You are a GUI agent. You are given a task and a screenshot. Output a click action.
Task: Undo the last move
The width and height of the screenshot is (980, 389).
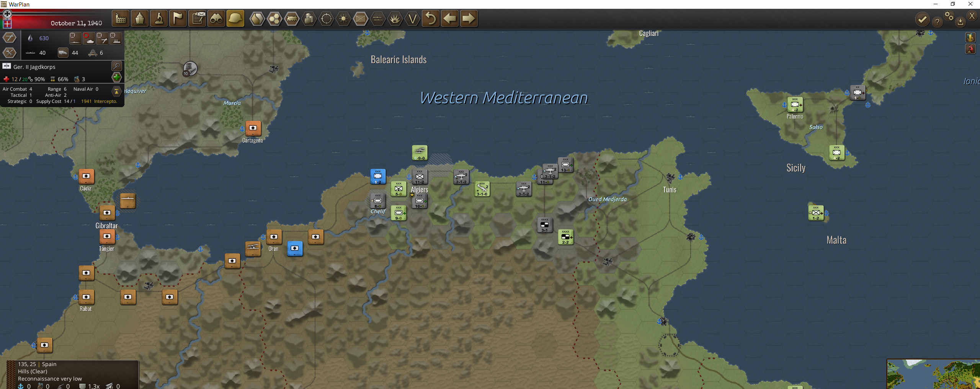[431, 18]
